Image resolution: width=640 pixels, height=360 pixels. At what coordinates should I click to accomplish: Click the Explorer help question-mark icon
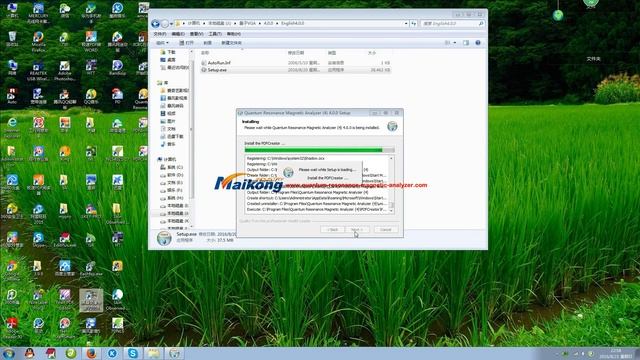[x=478, y=43]
